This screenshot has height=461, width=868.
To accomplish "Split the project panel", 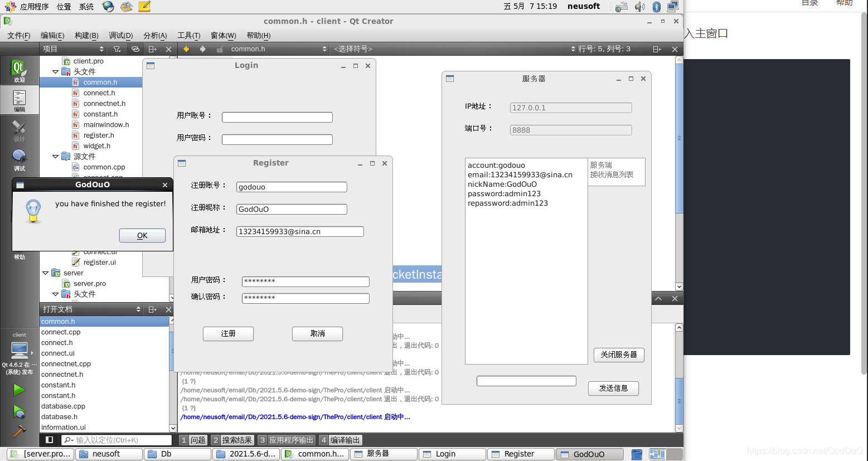I will pyautogui.click(x=152, y=49).
